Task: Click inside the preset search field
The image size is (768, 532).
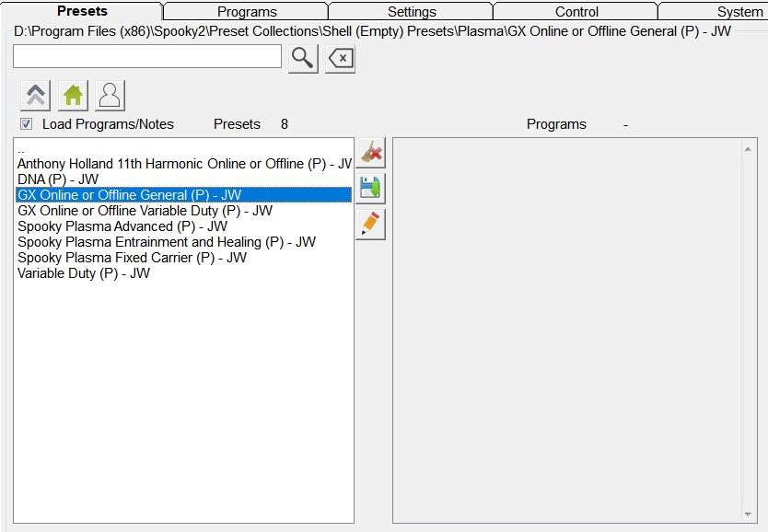Action: 147,57
